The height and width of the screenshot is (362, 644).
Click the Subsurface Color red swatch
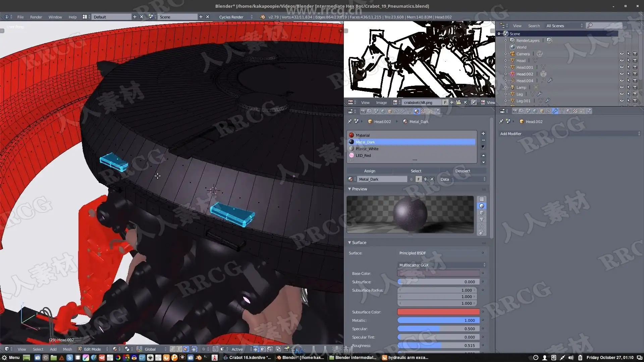coord(438,312)
